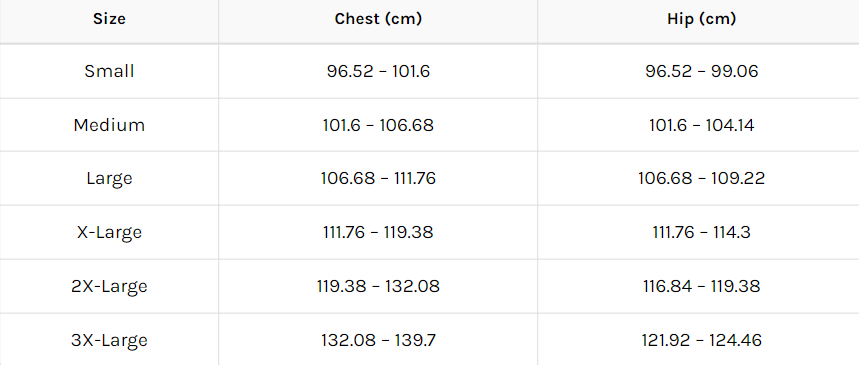Viewport: 859px width, 365px height.
Task: Select the Medium size row label
Action: tap(109, 125)
